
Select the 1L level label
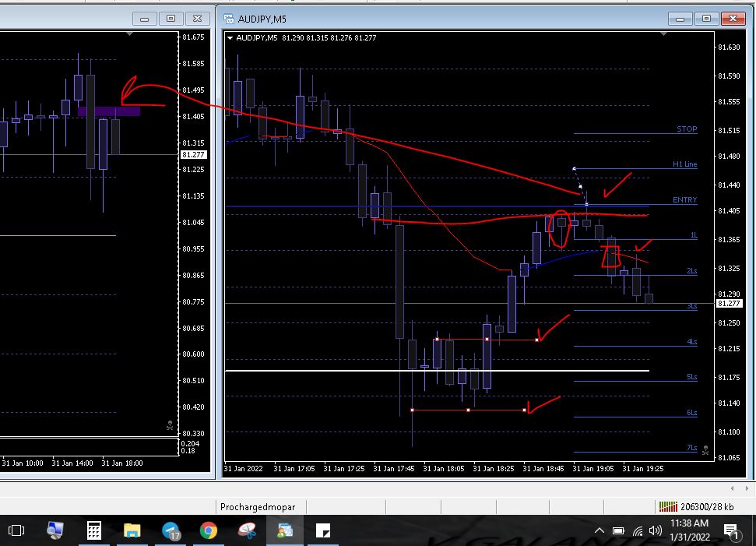pyautogui.click(x=693, y=235)
